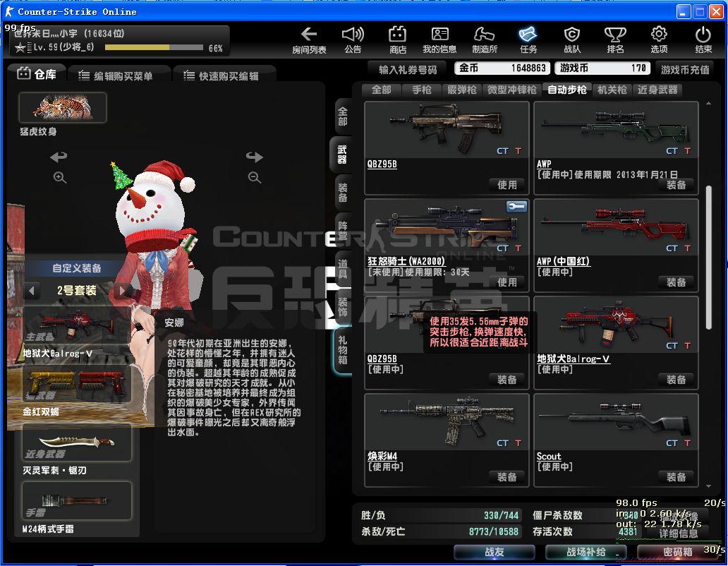
Task: Use the first QBZ95B (使用)
Action: tap(507, 185)
